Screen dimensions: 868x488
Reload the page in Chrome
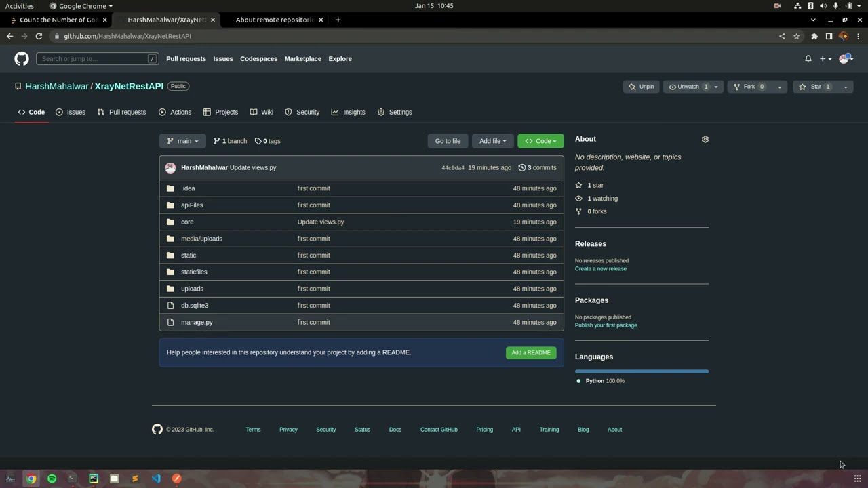coord(39,36)
